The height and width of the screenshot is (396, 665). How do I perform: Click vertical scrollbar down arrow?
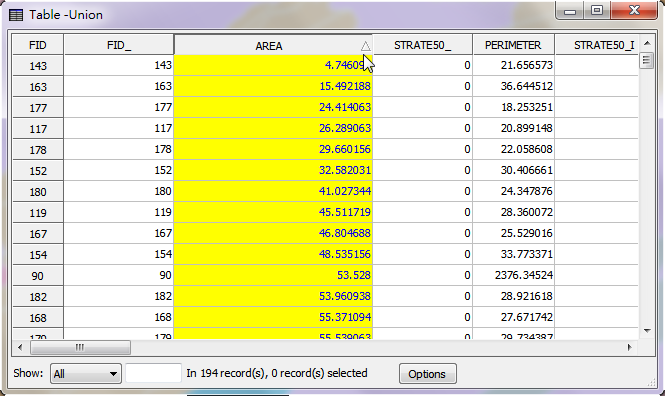pyautogui.click(x=647, y=330)
